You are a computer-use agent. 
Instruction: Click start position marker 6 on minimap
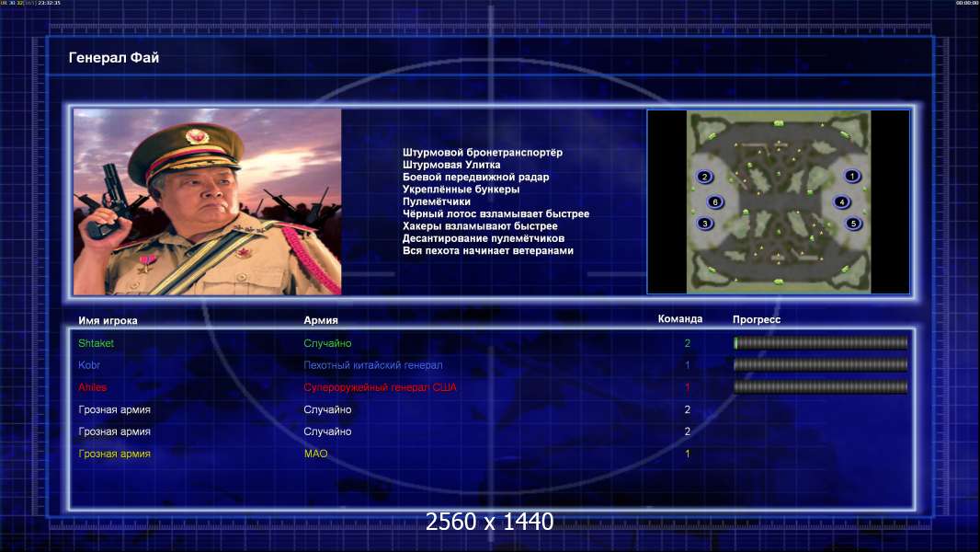coord(715,201)
